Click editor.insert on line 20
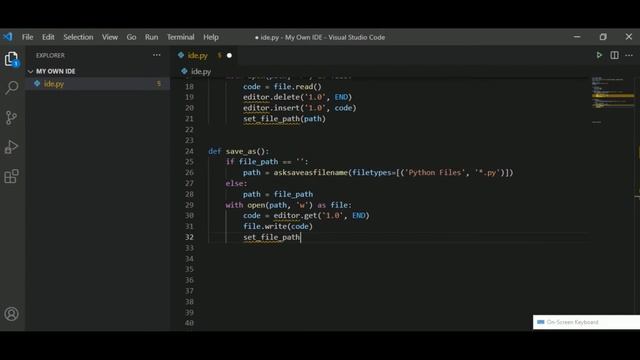The image size is (640, 360). 271,108
